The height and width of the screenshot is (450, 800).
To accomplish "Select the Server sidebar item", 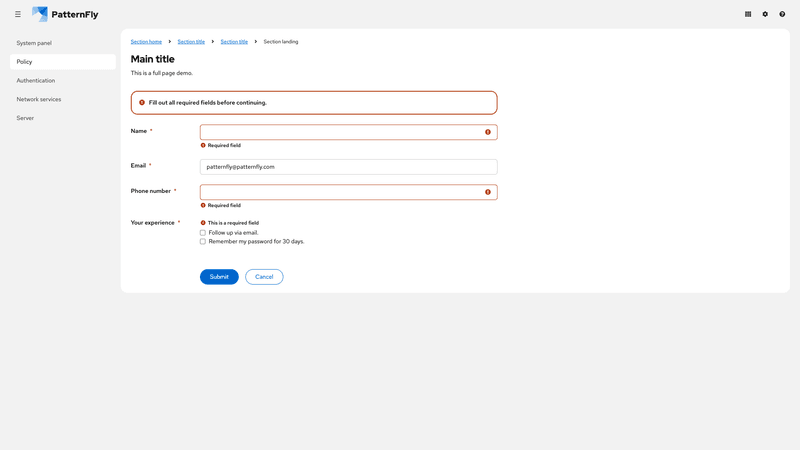I will point(25,118).
